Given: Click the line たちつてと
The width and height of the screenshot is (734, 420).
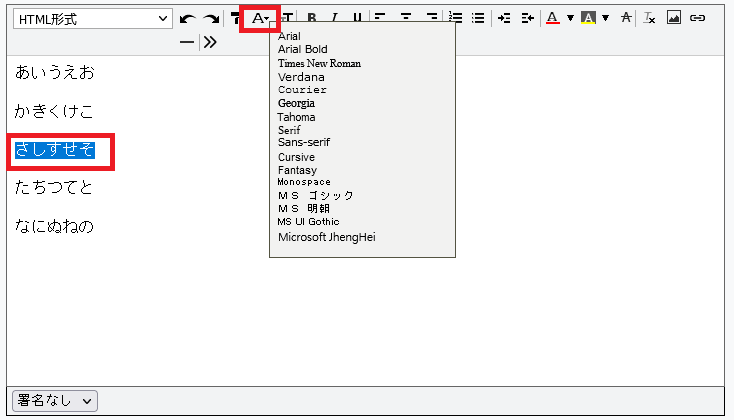Looking at the screenshot, I should pyautogui.click(x=54, y=187).
